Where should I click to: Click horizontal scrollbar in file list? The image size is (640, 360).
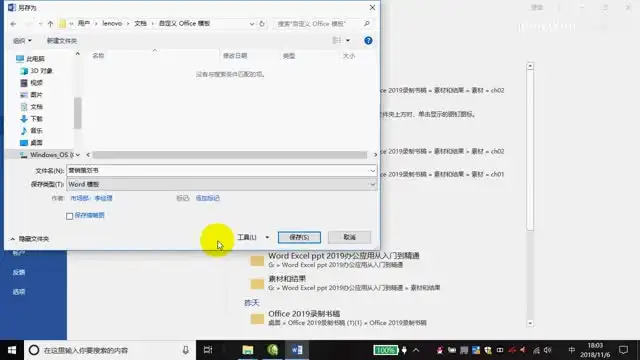[x=229, y=155]
